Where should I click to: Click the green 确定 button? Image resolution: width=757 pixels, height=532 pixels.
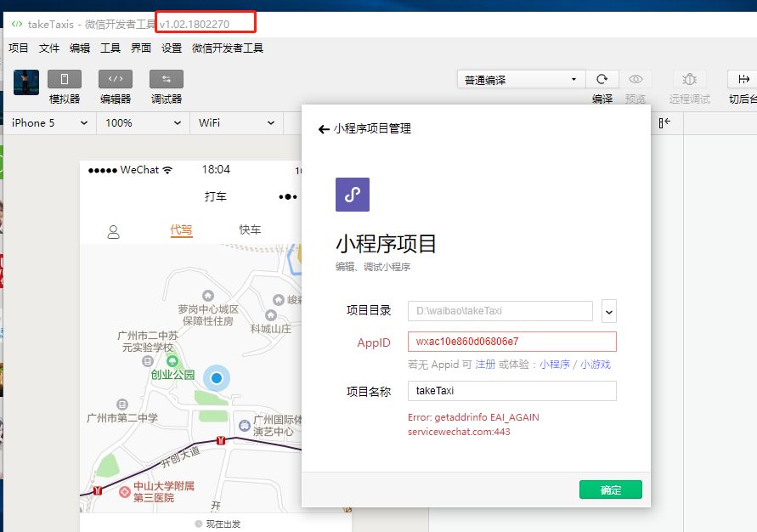pos(611,490)
